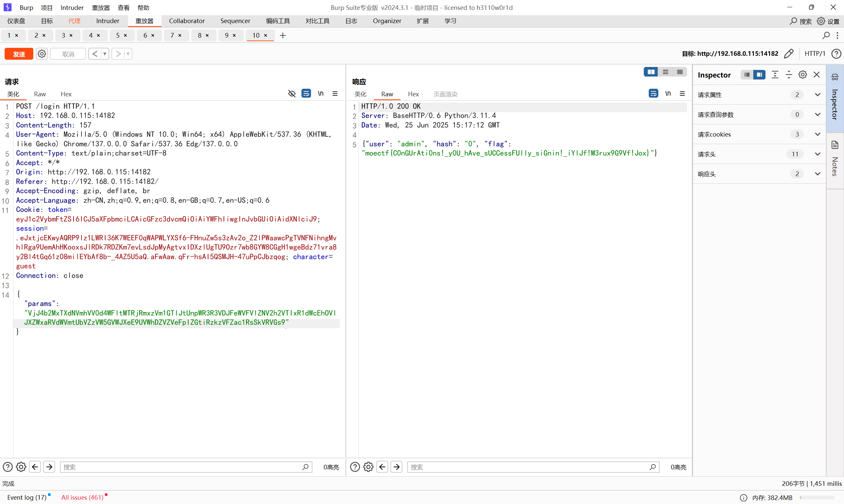Image resolution: width=844 pixels, height=504 pixels.
Task: Jump to previous request search match
Action: click(35, 467)
